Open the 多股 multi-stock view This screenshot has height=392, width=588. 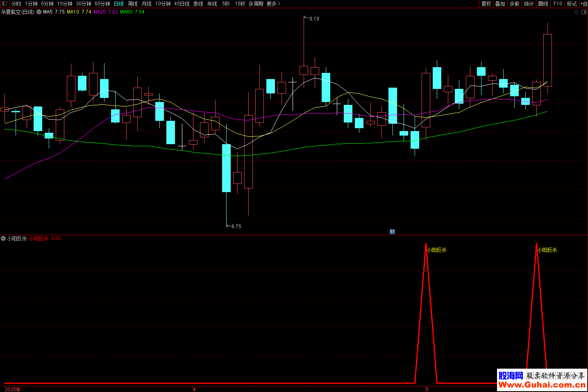pos(514,4)
